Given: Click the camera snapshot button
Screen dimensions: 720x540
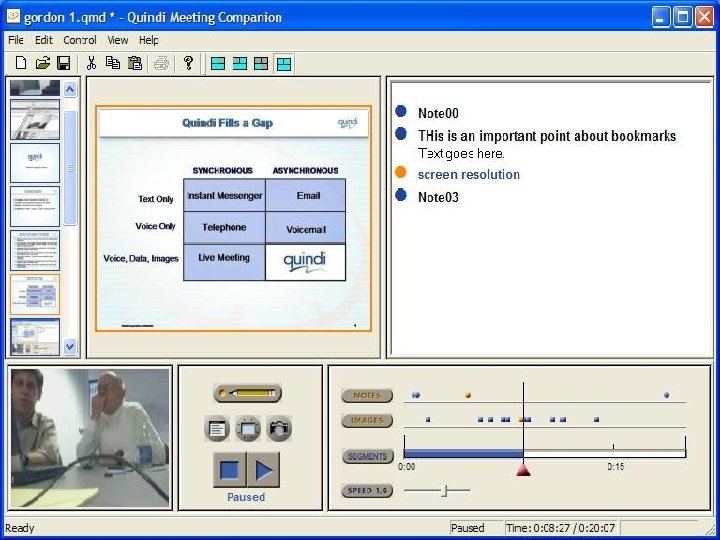Looking at the screenshot, I should [279, 429].
